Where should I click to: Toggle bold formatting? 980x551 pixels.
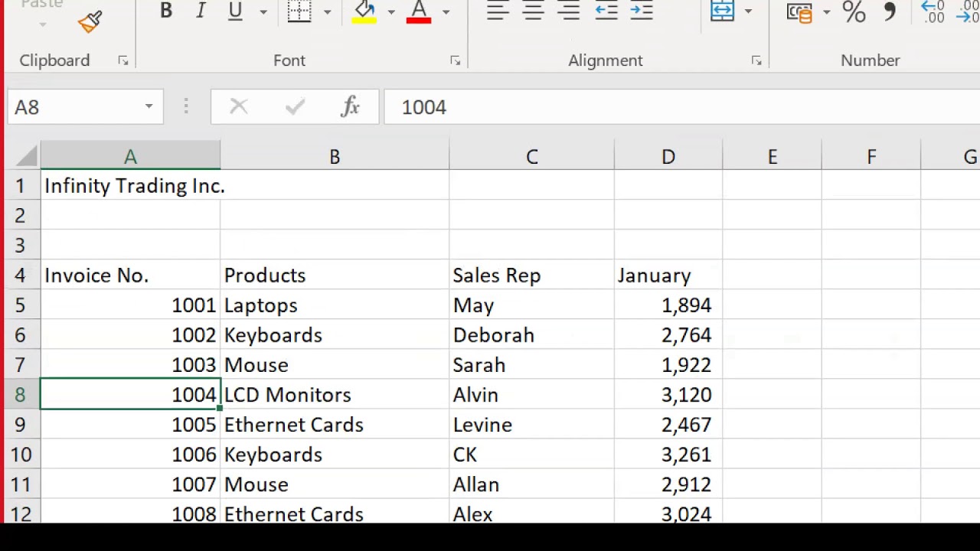click(x=165, y=11)
